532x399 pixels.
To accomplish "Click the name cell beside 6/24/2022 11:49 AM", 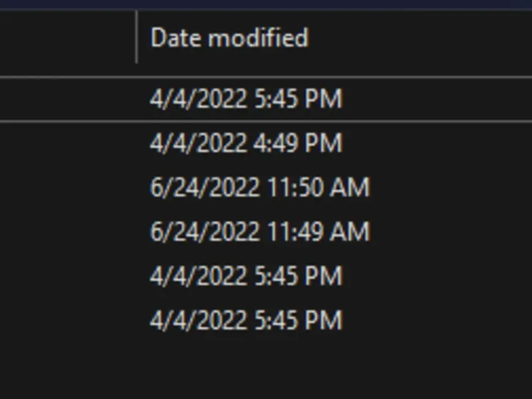I will coord(66,232).
